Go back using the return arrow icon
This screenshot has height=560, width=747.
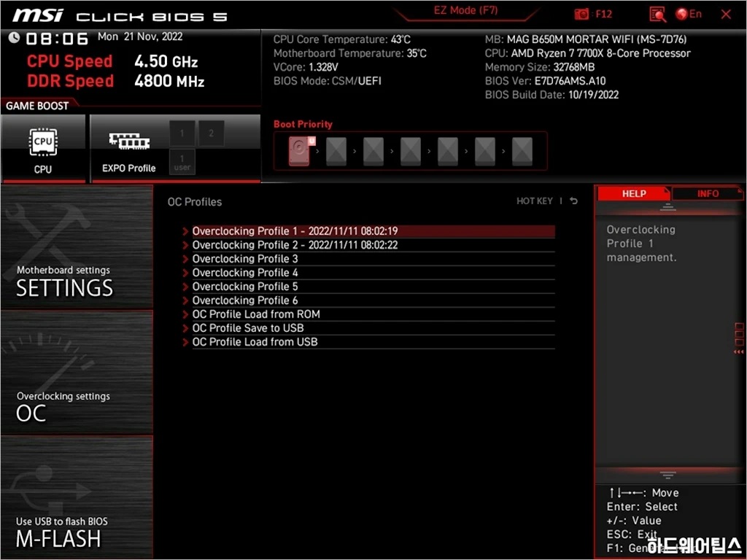[573, 201]
